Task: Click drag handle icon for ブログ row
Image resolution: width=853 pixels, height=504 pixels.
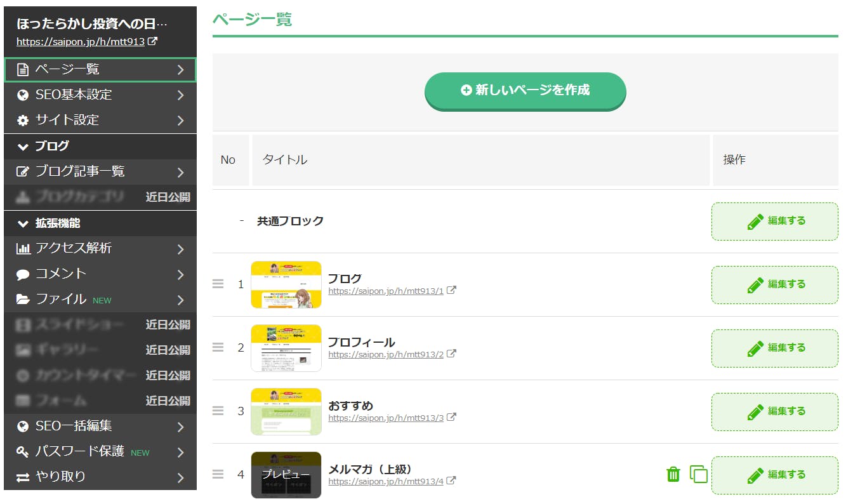Action: [x=218, y=284]
